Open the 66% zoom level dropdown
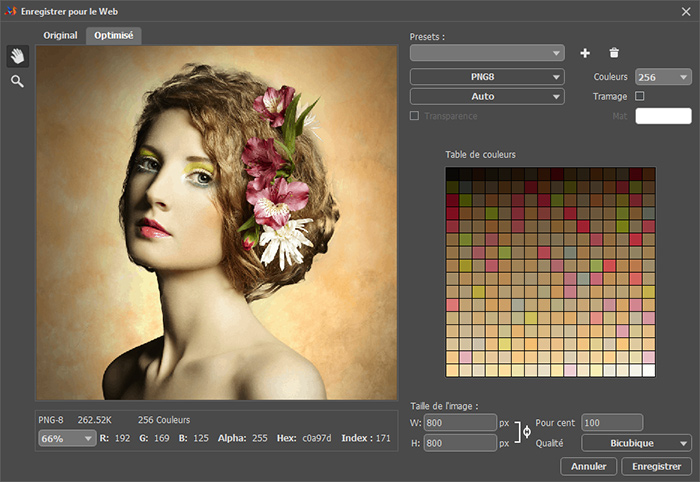 pyautogui.click(x=67, y=439)
